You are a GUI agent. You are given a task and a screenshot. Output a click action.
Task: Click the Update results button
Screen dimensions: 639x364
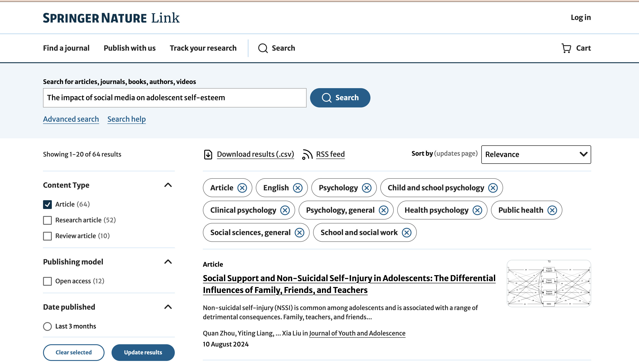[x=143, y=352]
